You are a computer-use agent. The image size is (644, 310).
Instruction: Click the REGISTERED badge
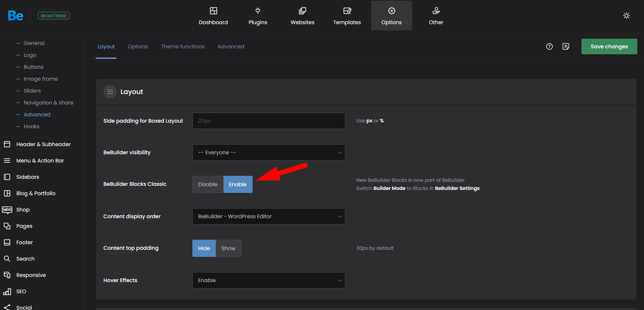pyautogui.click(x=54, y=16)
